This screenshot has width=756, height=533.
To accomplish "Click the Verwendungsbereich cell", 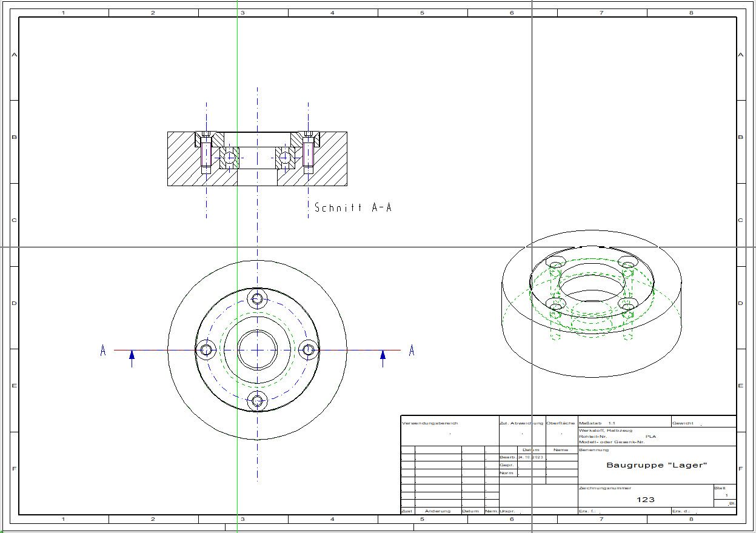I will 449,431.
